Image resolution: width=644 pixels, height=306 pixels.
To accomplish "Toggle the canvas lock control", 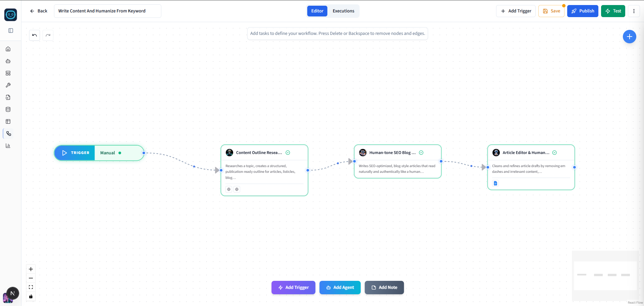I will 31,297.
